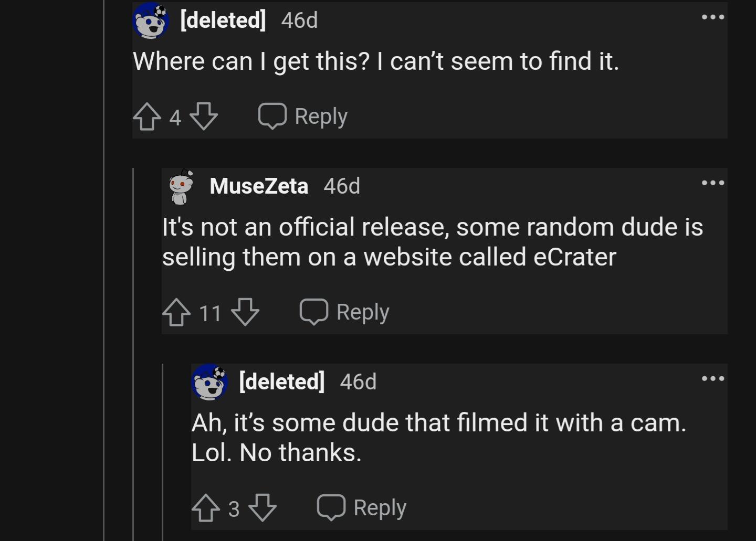Reply to the "No thanks" comment
This screenshot has width=756, height=541.
362,508
